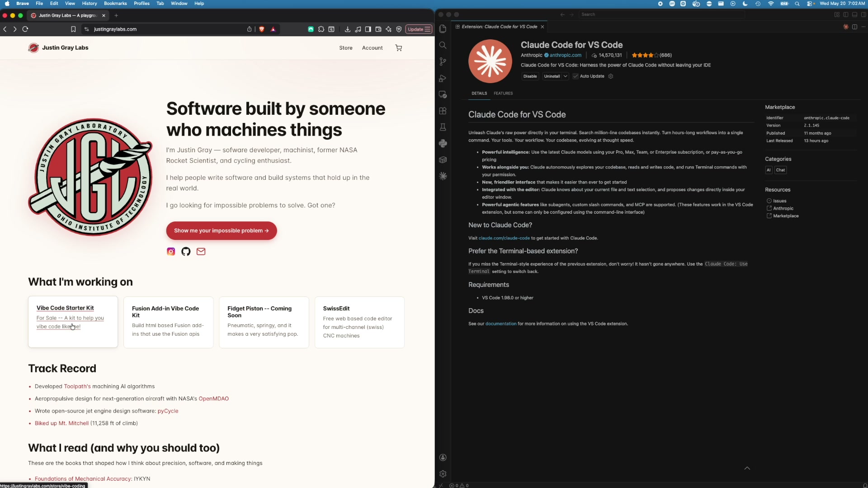Select the DETAILS tab of extension
This screenshot has width=868, height=488.
point(479,94)
